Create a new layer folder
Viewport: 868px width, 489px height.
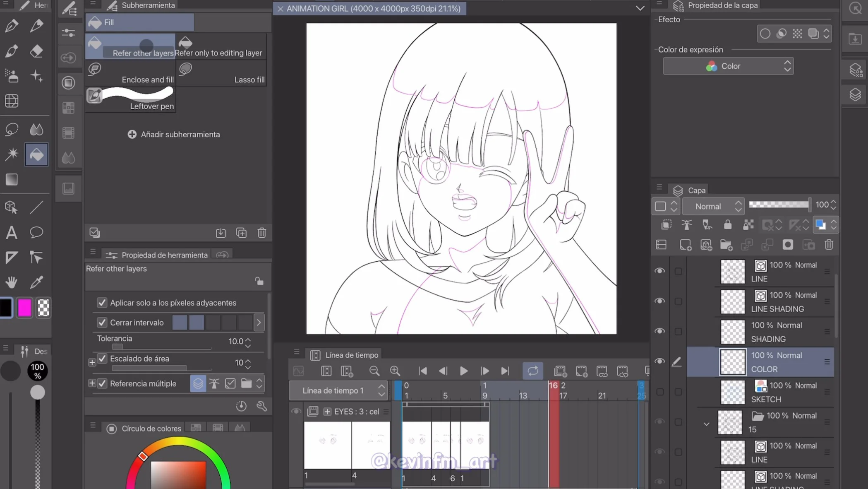727,245
